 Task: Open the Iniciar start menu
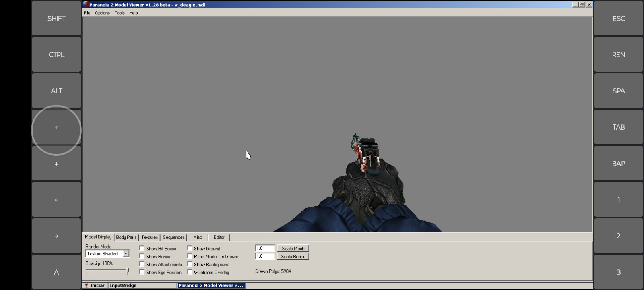click(x=95, y=286)
